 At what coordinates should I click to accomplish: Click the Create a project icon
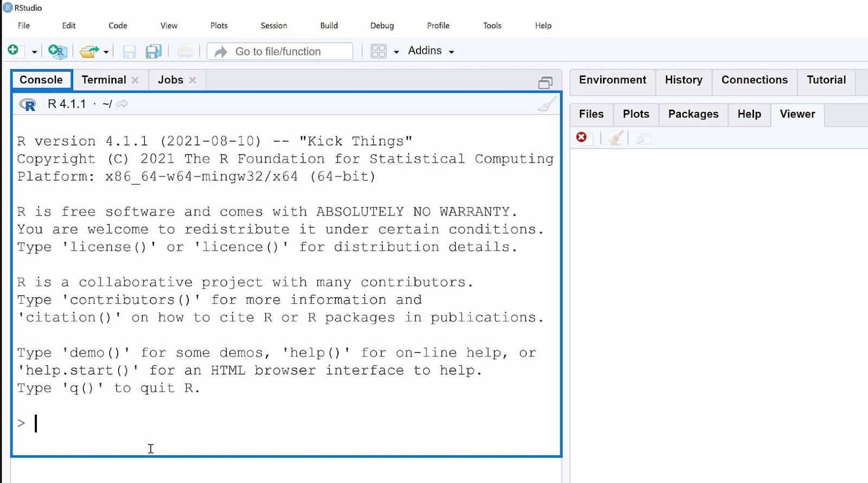pyautogui.click(x=58, y=52)
